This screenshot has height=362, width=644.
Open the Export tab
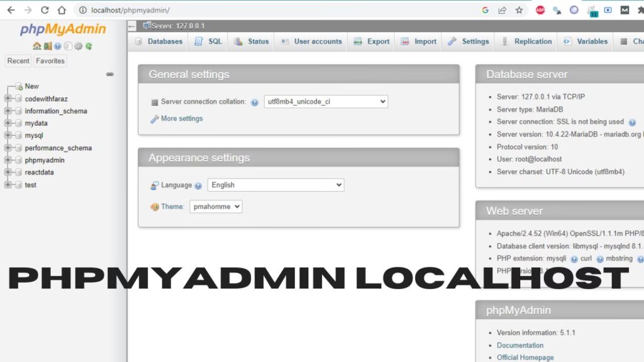click(x=371, y=41)
